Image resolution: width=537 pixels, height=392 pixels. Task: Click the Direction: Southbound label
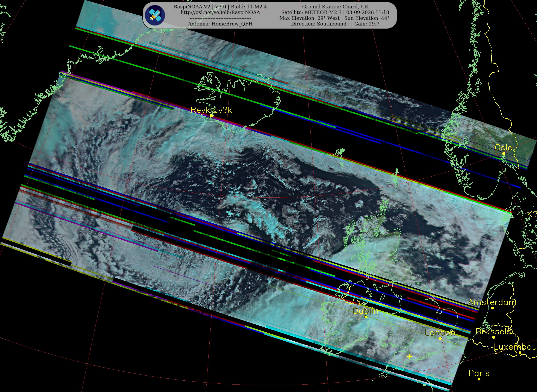pos(319,24)
